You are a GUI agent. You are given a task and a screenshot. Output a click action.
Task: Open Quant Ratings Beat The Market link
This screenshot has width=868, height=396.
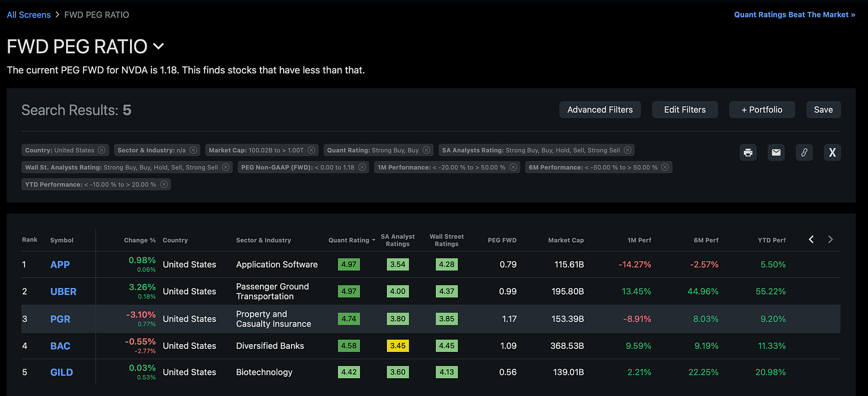pyautogui.click(x=795, y=14)
